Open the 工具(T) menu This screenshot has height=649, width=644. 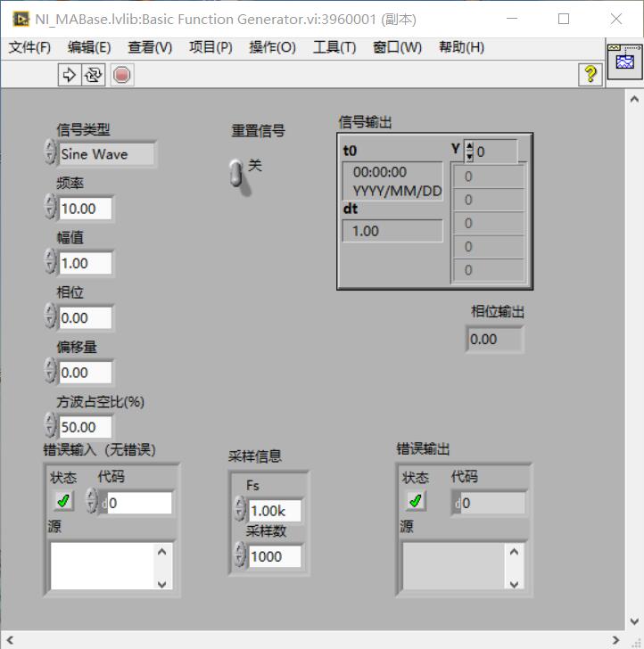pos(334,47)
